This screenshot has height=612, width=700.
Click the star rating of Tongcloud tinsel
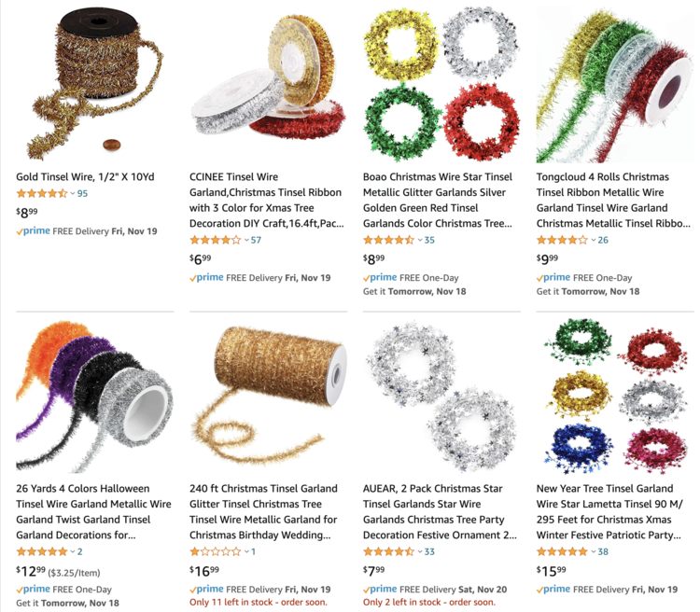pyautogui.click(x=562, y=240)
